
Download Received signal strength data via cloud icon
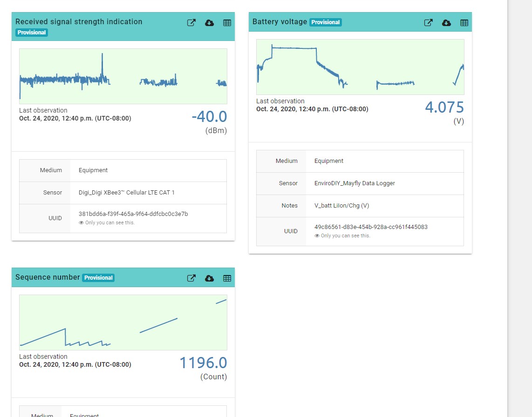pos(209,22)
